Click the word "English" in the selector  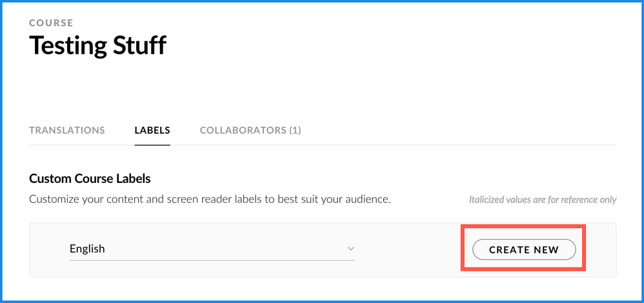[87, 249]
